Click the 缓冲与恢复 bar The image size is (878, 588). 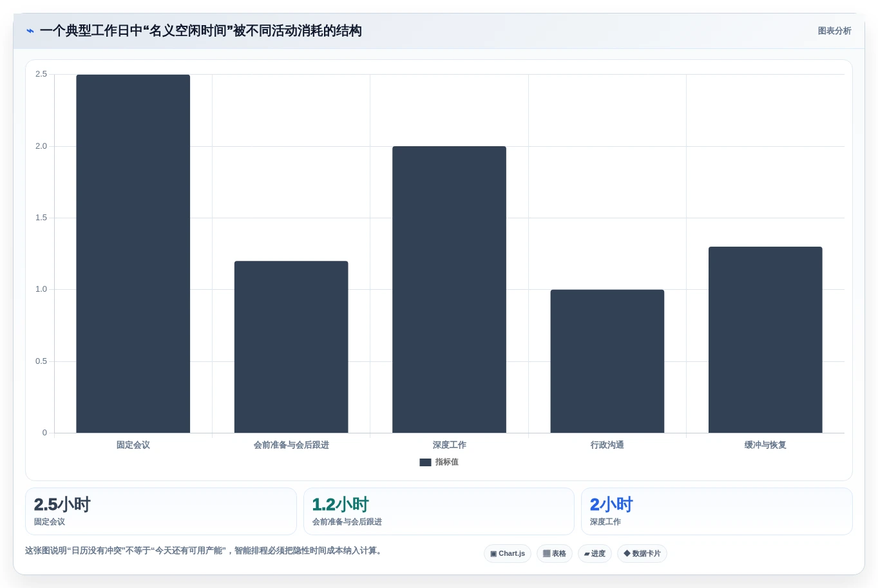point(765,340)
